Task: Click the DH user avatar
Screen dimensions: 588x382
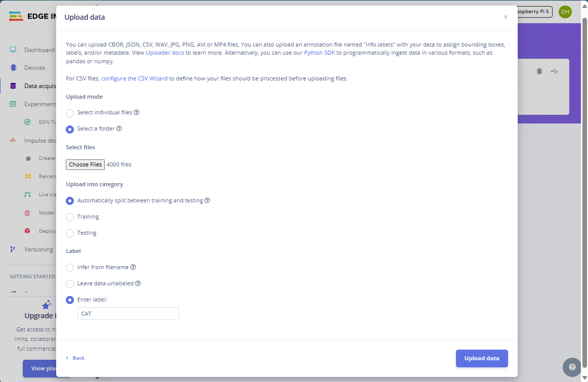Action: (565, 12)
